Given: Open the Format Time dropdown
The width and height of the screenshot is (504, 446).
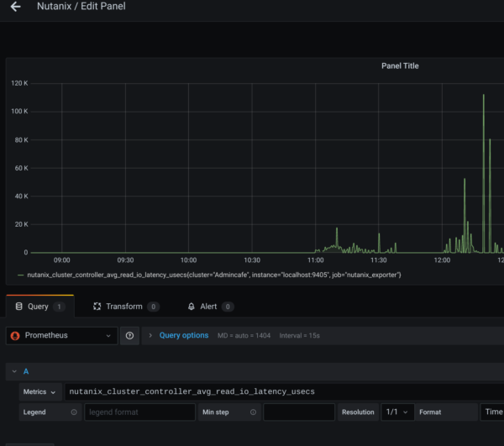Looking at the screenshot, I should pyautogui.click(x=492, y=412).
